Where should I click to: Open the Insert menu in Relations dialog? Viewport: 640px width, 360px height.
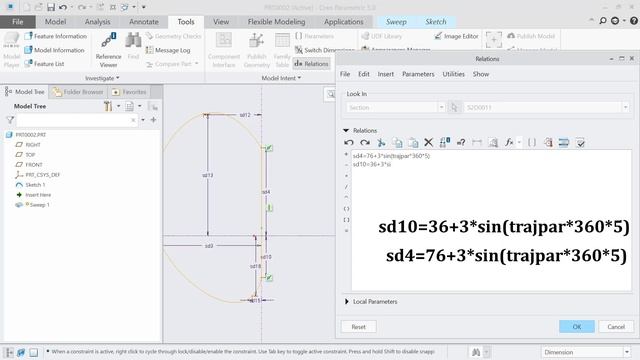[x=386, y=74]
